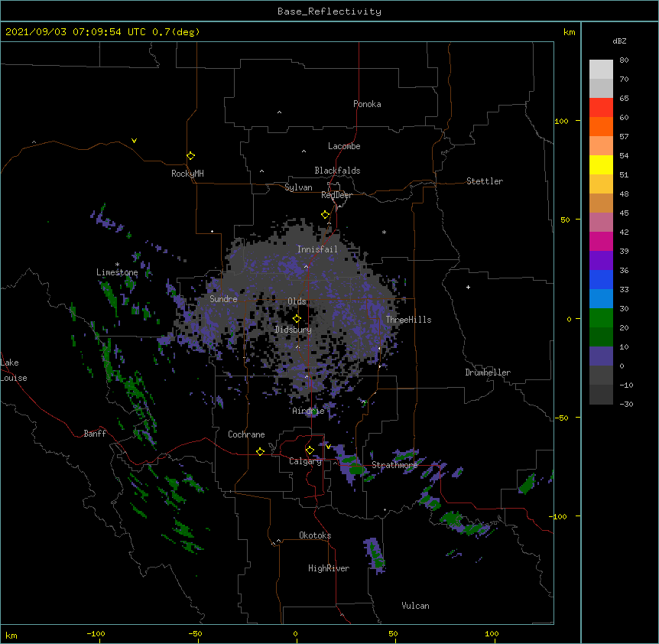Pick the magenta swatch beside 39 dBZ

coord(601,241)
